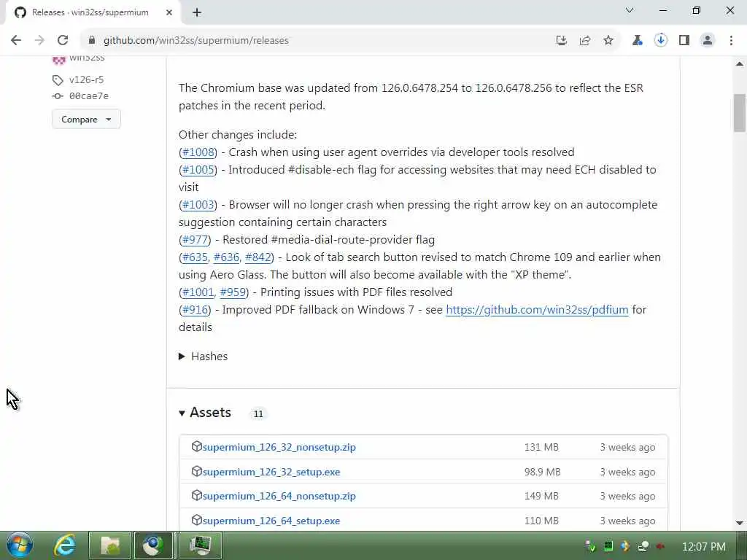Open commit 00cae7e link

88,96
